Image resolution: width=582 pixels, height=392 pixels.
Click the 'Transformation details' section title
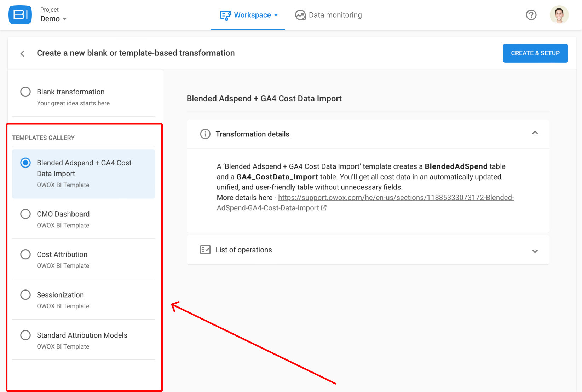click(x=253, y=134)
